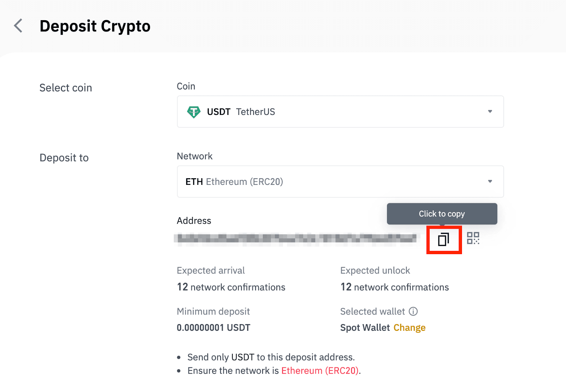
Task: Click the Expected unlock confirmations value
Action: 394,287
